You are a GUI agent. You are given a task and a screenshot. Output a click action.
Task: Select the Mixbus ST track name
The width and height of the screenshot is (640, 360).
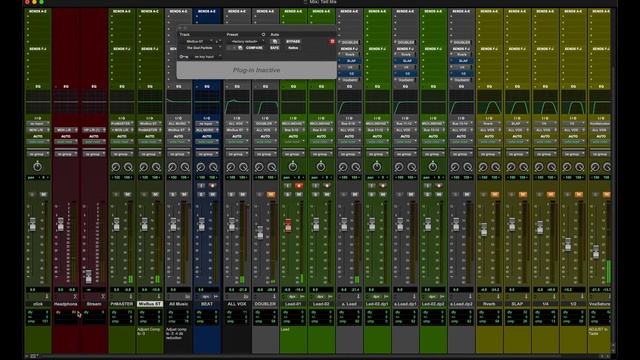coord(150,304)
